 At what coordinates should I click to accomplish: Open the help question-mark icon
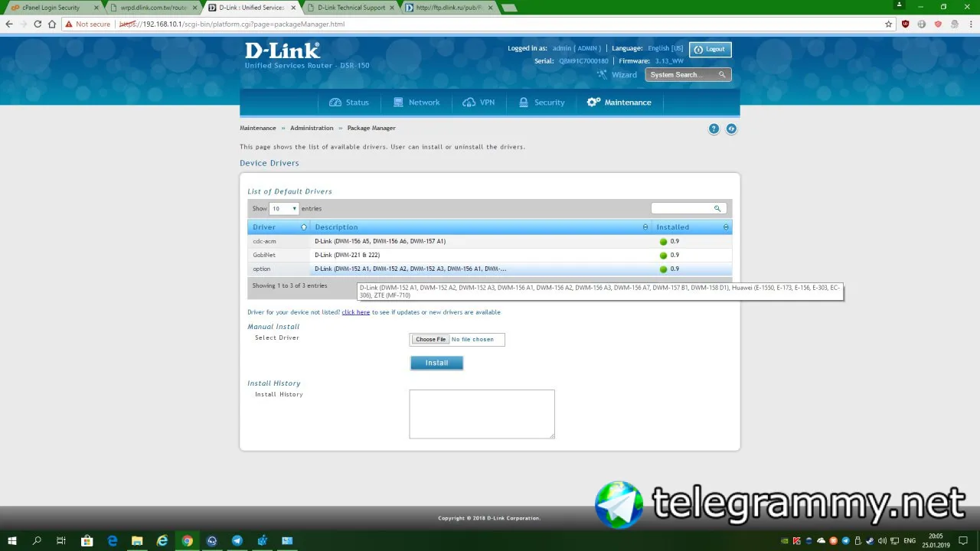714,129
